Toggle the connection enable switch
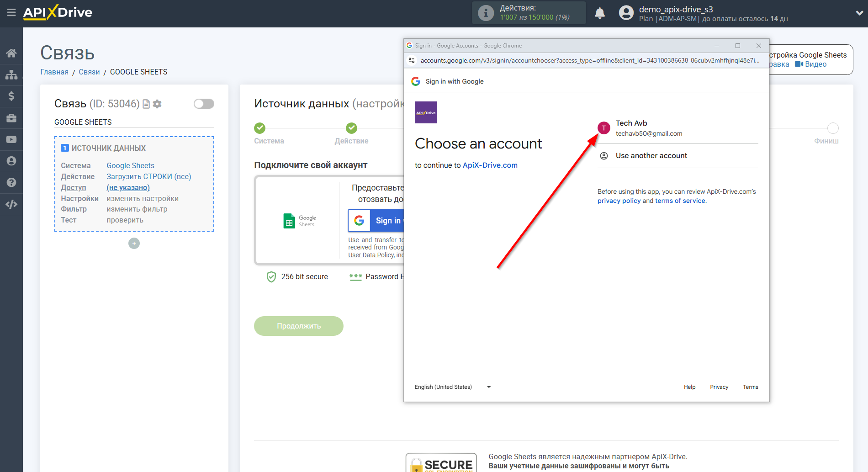 (x=204, y=104)
